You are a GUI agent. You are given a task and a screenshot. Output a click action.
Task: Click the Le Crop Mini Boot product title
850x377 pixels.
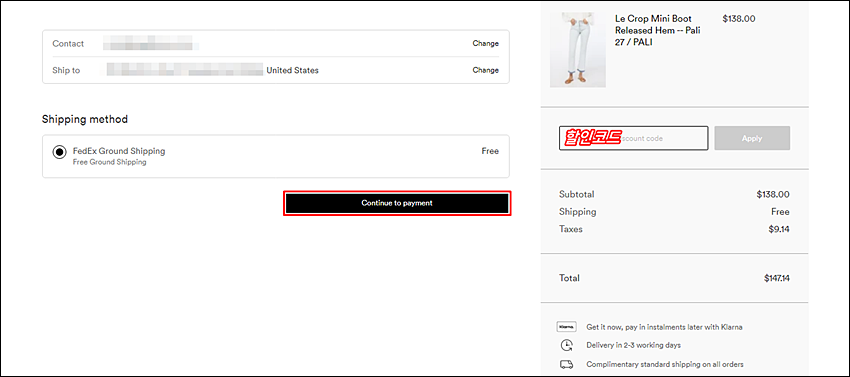[658, 30]
